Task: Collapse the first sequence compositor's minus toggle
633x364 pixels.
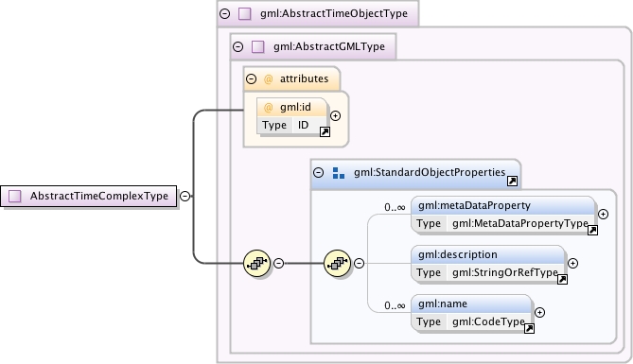Action: click(x=278, y=263)
